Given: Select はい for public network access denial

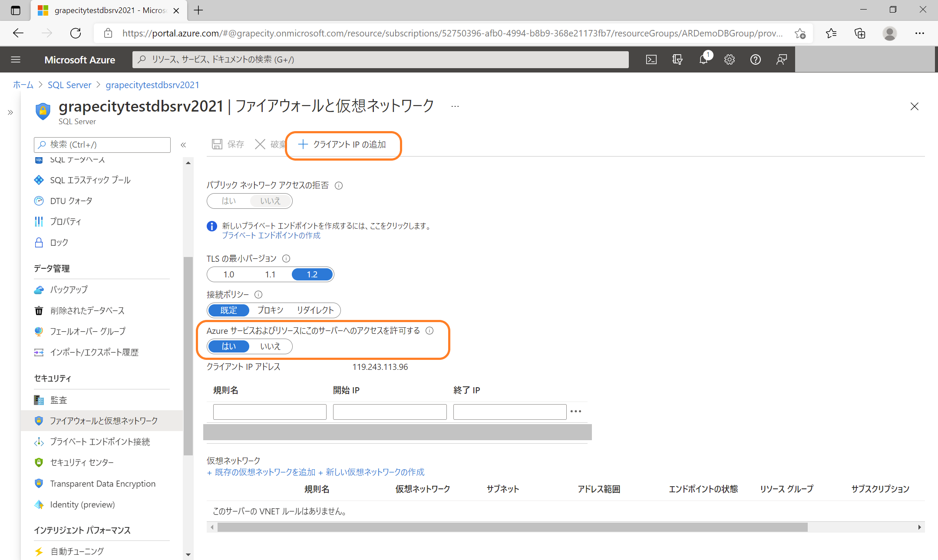Looking at the screenshot, I should tap(229, 201).
